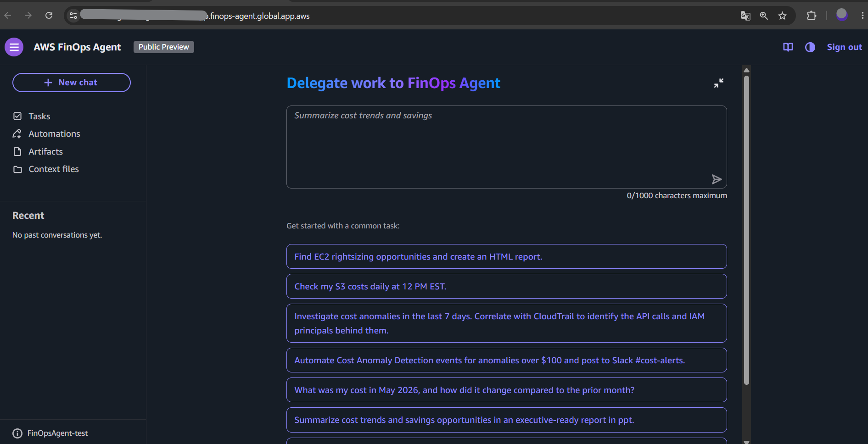Click the scrollbar up arrow
Screen dimensions: 868x444
[x=746, y=70]
